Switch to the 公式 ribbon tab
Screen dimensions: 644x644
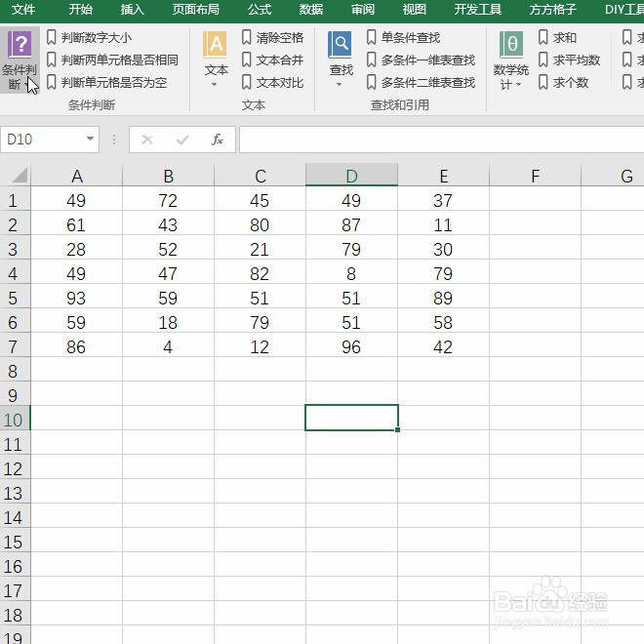[260, 10]
